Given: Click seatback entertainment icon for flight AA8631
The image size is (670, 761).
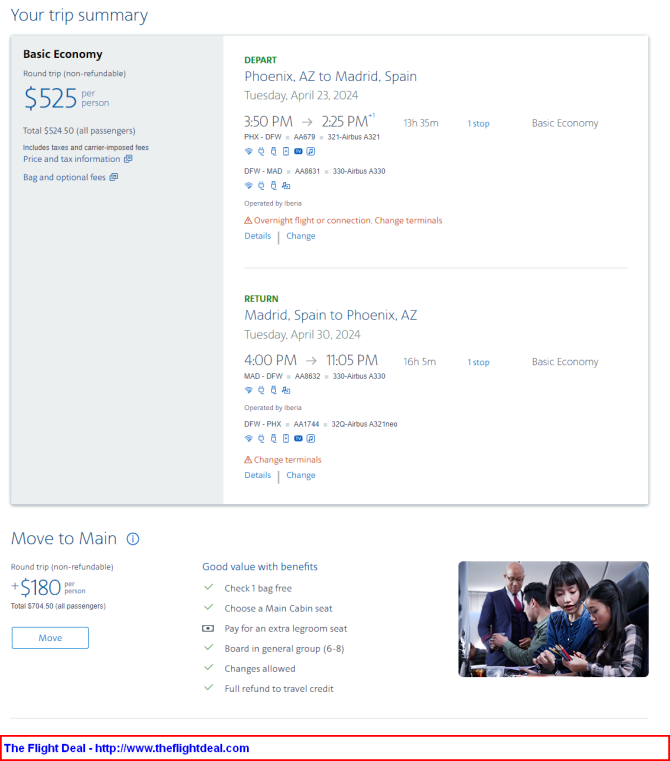Looking at the screenshot, I should point(286,185).
